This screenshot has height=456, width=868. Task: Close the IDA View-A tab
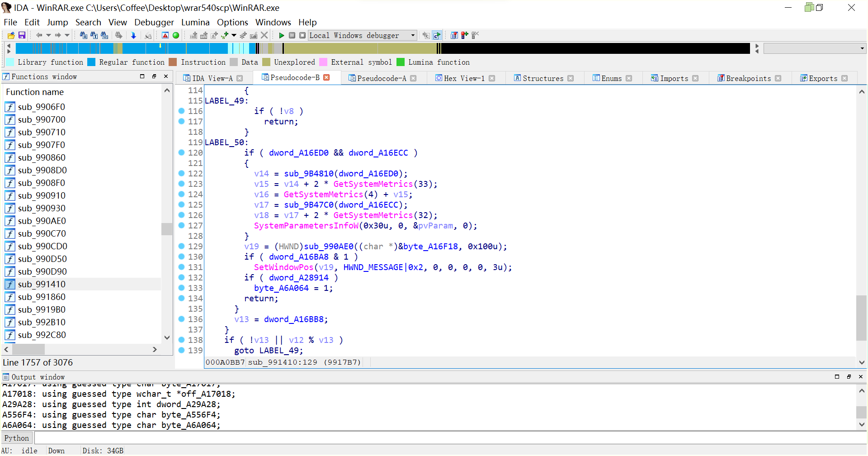[x=240, y=78]
